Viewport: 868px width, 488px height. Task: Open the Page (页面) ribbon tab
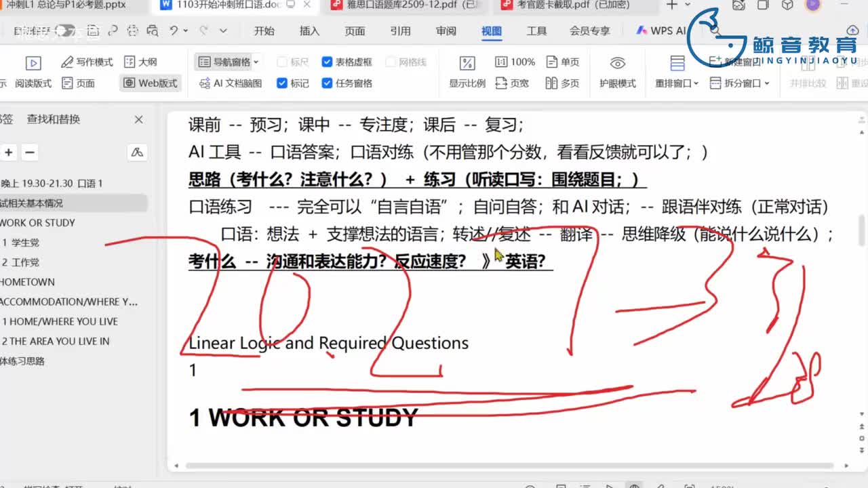coord(355,30)
